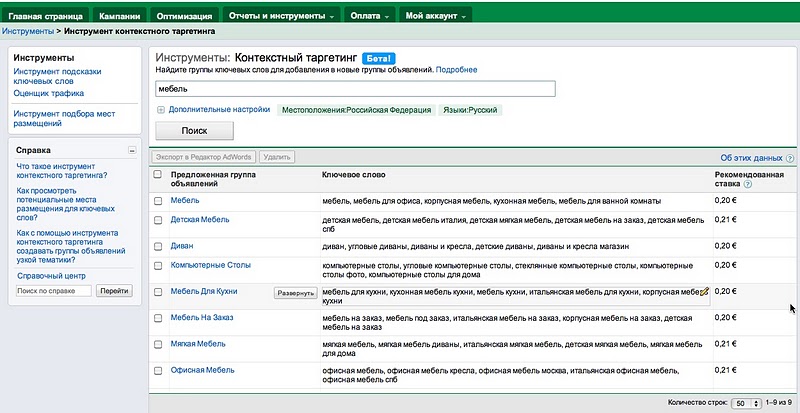The height and width of the screenshot is (413, 800).
Task: Select the checkbox for Диван ad group
Action: (158, 245)
